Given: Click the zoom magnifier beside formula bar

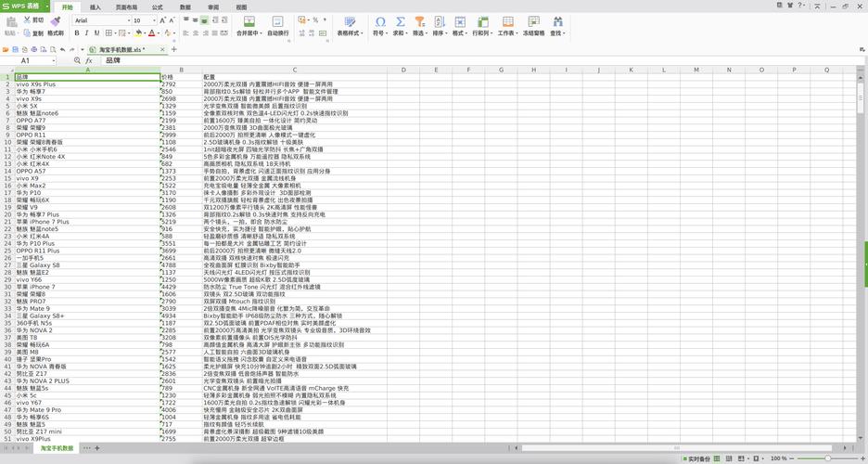Looking at the screenshot, I should pos(77,60).
